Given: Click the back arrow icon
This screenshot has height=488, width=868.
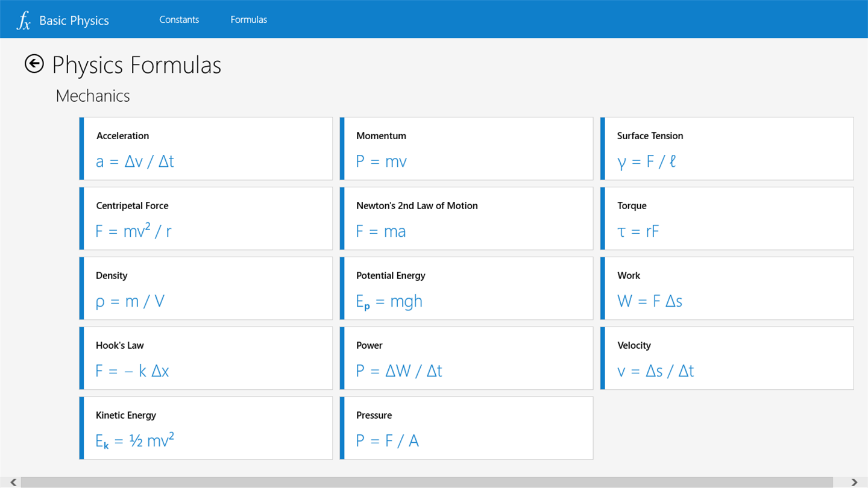Looking at the screenshot, I should click(34, 64).
